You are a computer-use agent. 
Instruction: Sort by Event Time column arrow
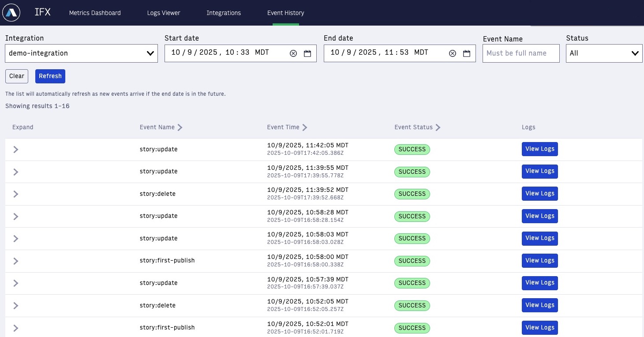[x=305, y=127]
